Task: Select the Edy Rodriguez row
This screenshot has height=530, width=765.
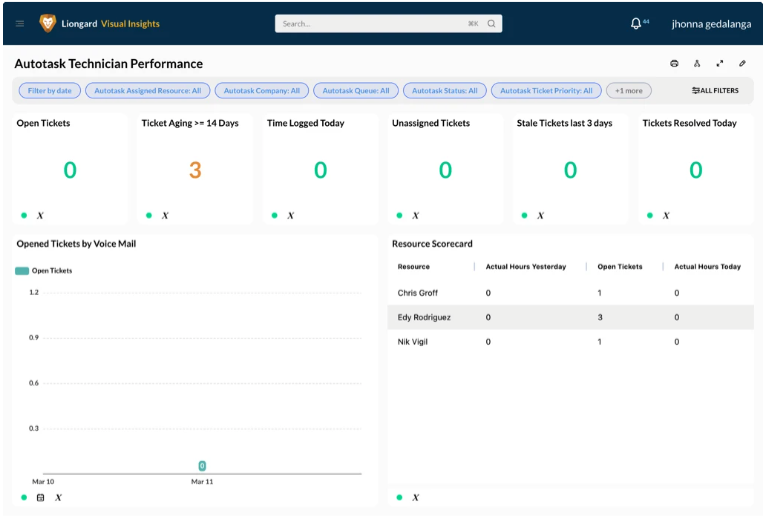Action: point(570,317)
